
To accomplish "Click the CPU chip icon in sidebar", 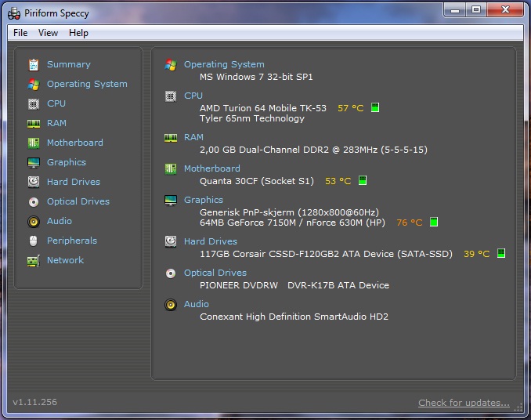I will [x=34, y=104].
